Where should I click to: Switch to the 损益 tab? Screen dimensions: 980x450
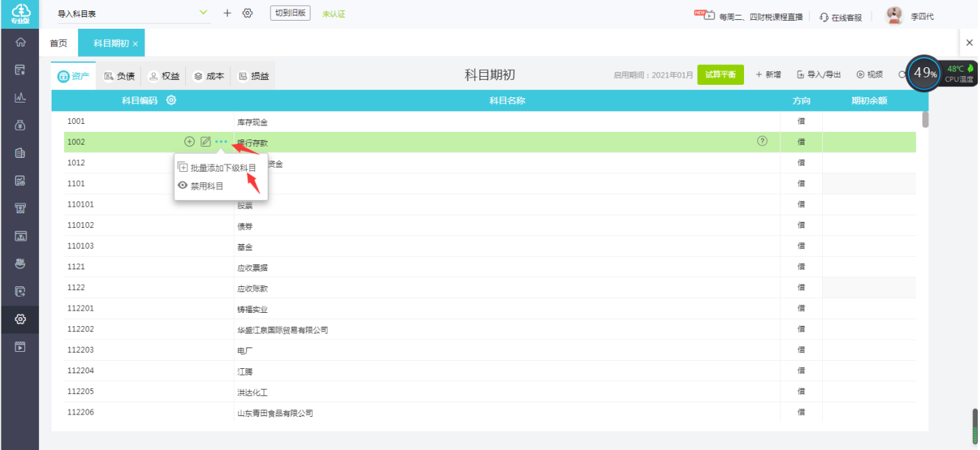point(254,76)
